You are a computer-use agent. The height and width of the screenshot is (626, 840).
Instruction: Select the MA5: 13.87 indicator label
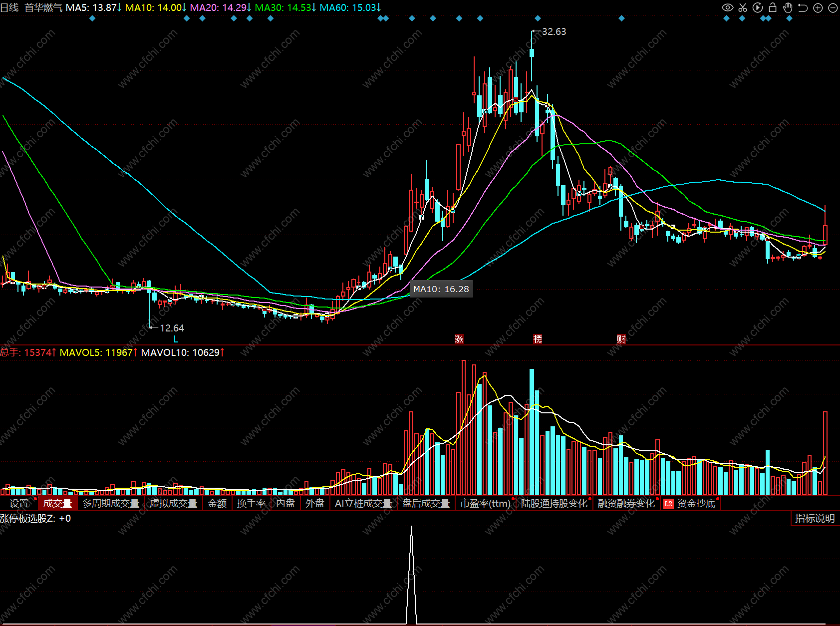click(x=94, y=7)
